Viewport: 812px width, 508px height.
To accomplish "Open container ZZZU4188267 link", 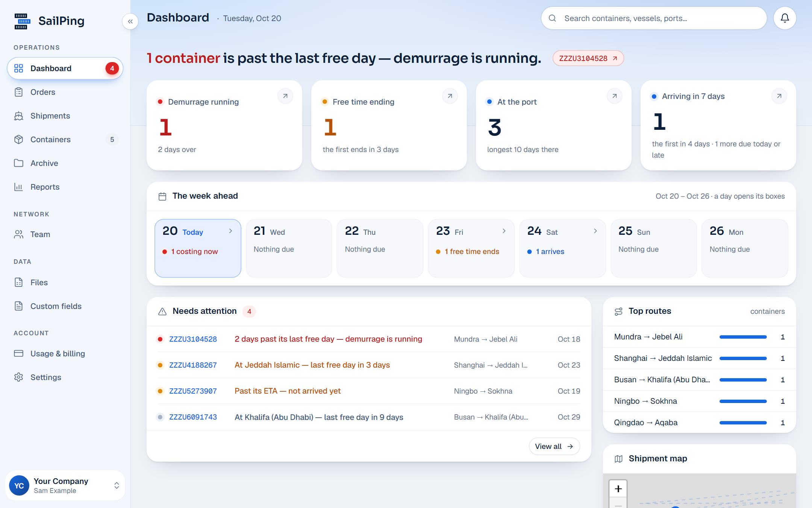I will point(193,365).
